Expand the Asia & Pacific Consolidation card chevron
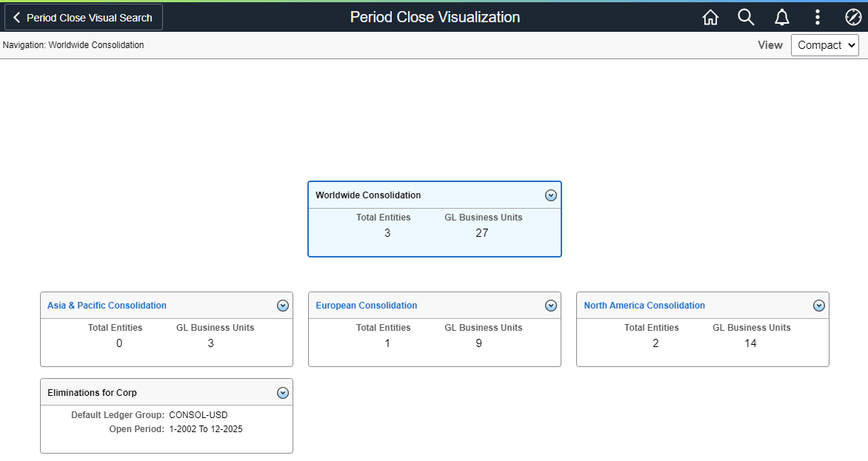This screenshot has width=868, height=461. click(282, 305)
